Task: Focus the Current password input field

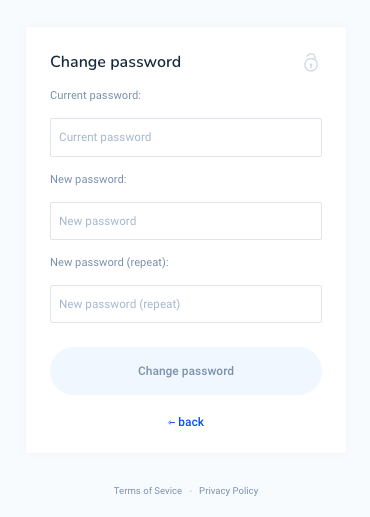Action: coord(186,137)
